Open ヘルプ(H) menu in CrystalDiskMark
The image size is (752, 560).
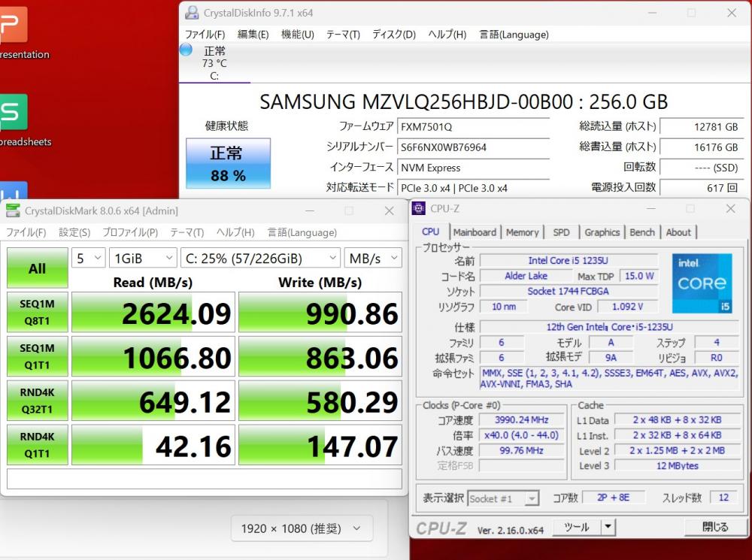(235, 232)
